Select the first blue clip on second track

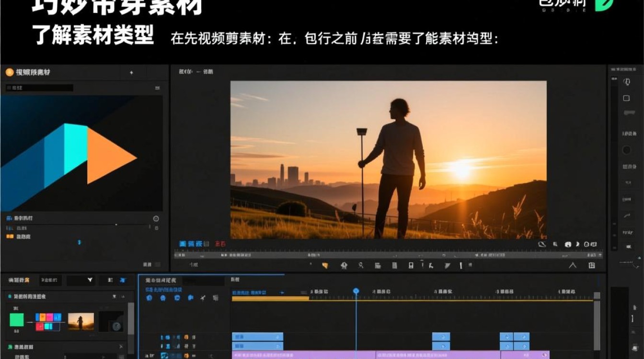pyautogui.click(x=257, y=346)
